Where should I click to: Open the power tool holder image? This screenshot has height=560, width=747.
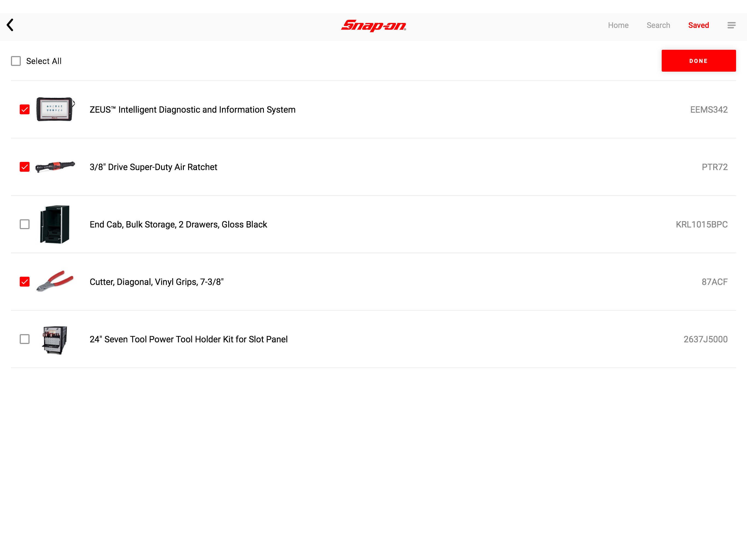tap(55, 339)
